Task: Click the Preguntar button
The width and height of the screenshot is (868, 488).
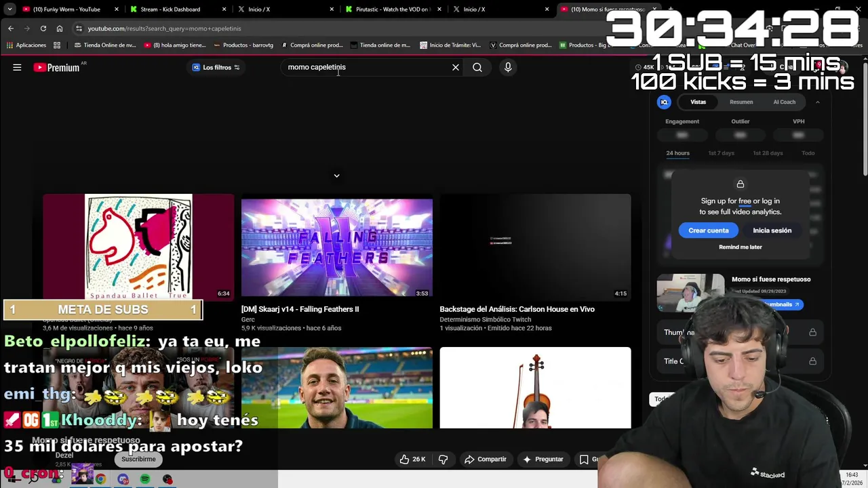Action: pos(542,459)
